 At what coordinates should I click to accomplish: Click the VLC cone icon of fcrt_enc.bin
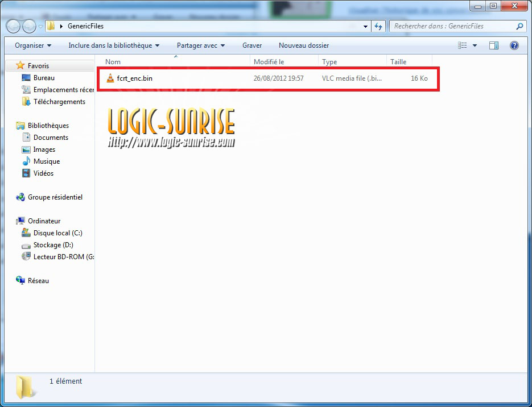[110, 78]
